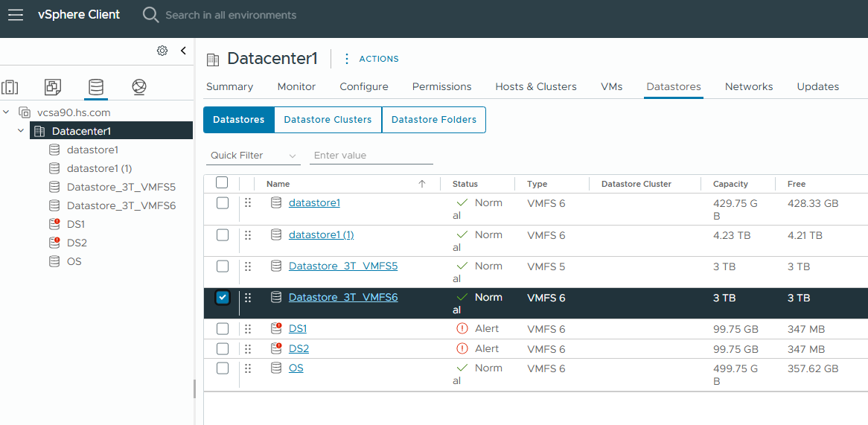Open the Datastore_3T_VMFS5 datastore link

[343, 266]
